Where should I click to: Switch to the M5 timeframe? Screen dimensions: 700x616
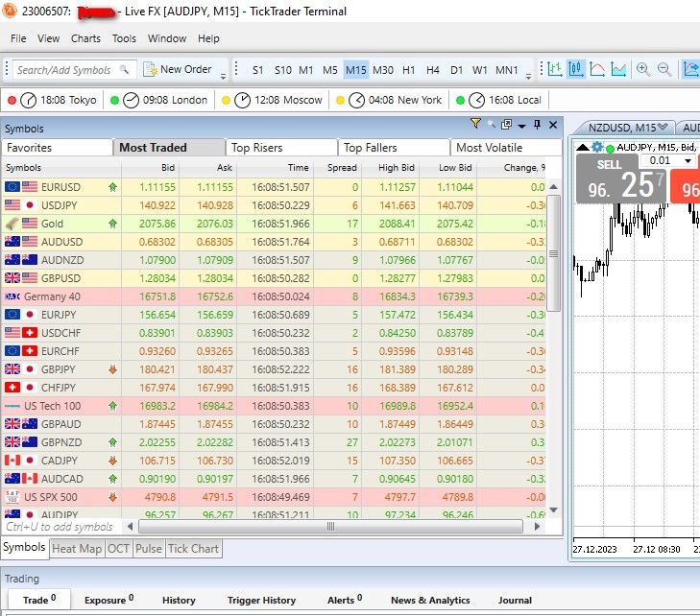tap(330, 70)
